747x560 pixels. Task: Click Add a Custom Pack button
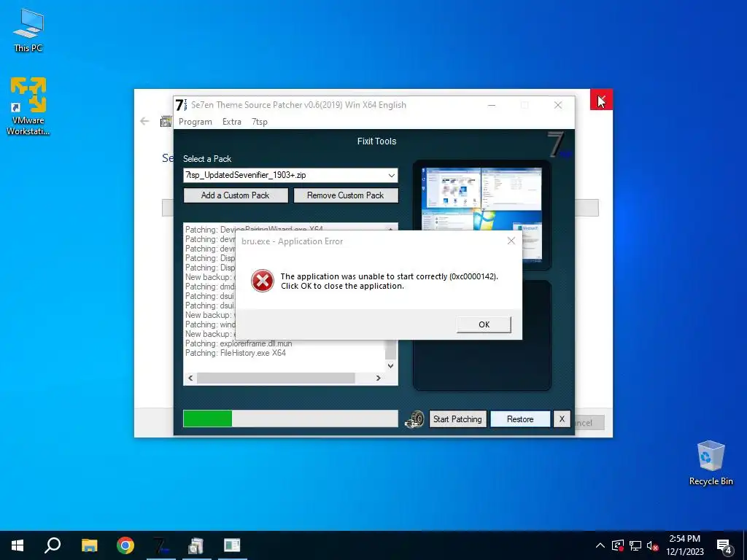[236, 195]
